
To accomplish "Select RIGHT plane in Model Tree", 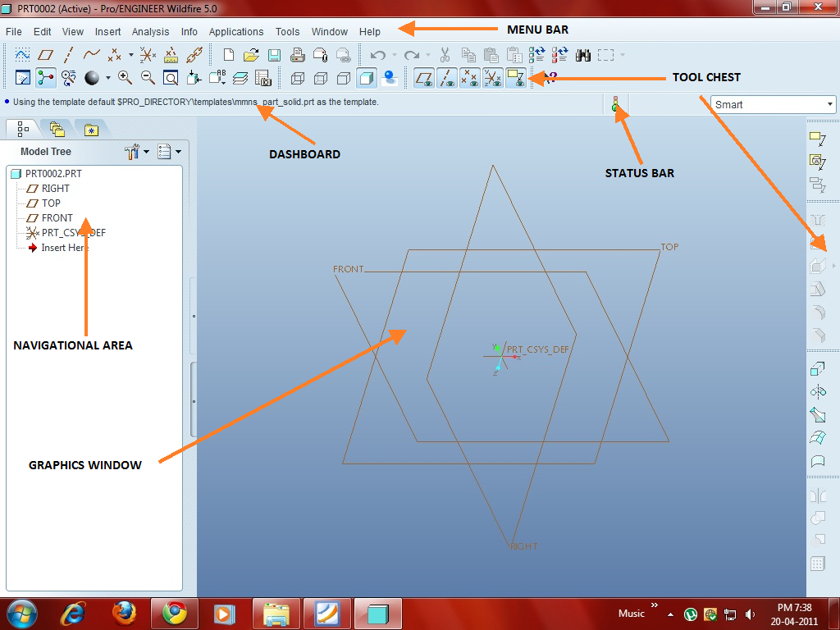I will (55, 189).
